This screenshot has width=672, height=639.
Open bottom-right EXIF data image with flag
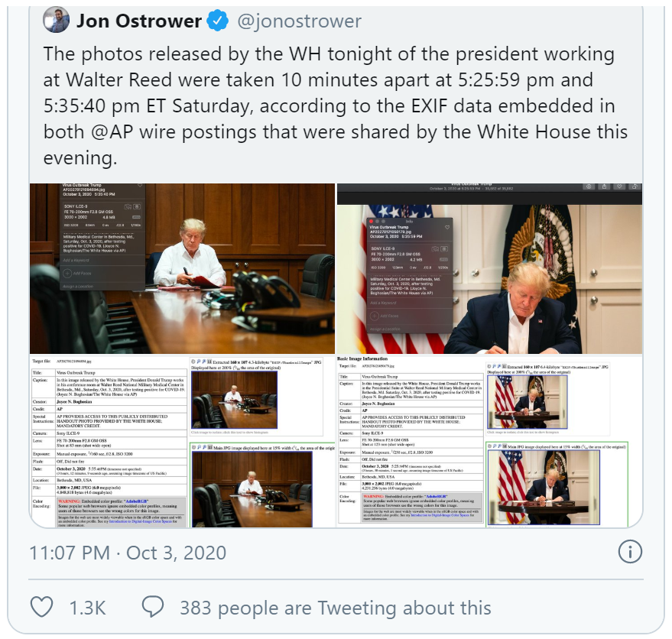click(x=489, y=442)
